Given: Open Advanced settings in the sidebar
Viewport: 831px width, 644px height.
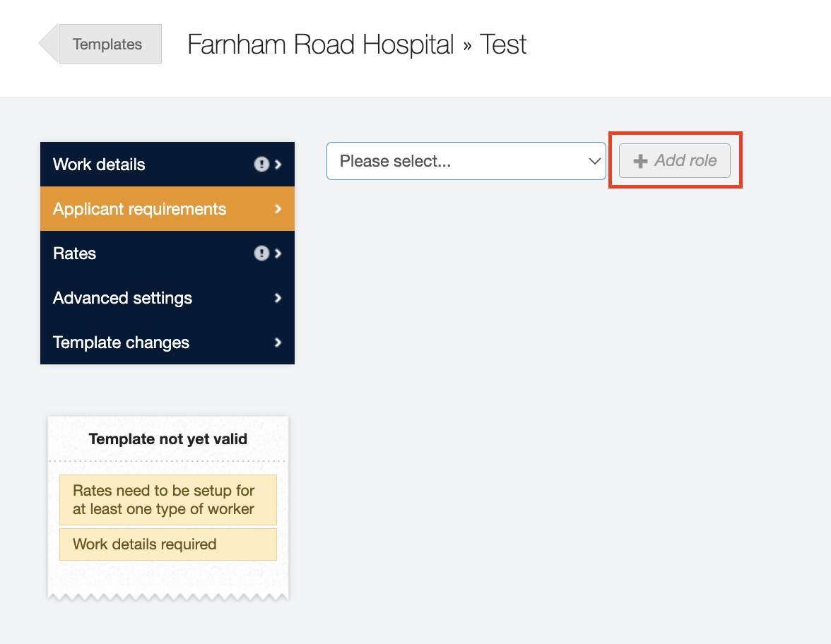Looking at the screenshot, I should (123, 298).
